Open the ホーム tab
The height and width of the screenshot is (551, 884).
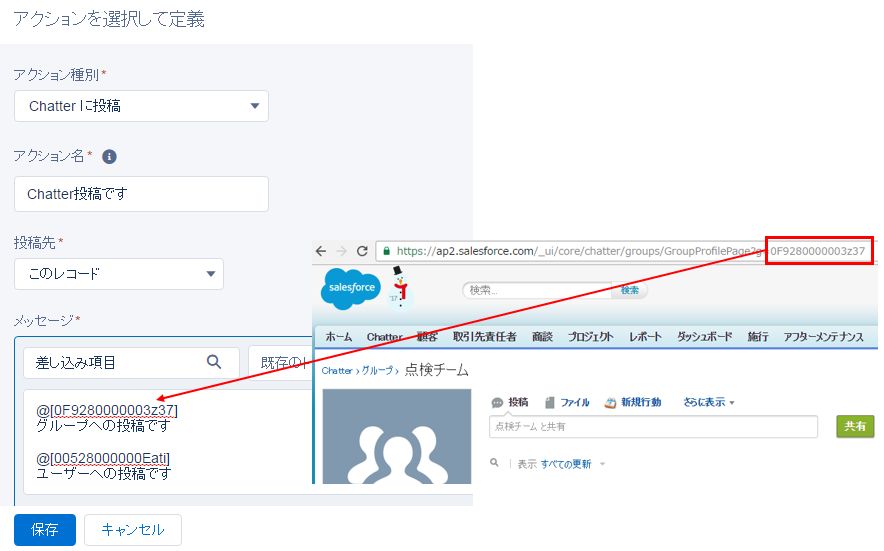point(339,337)
